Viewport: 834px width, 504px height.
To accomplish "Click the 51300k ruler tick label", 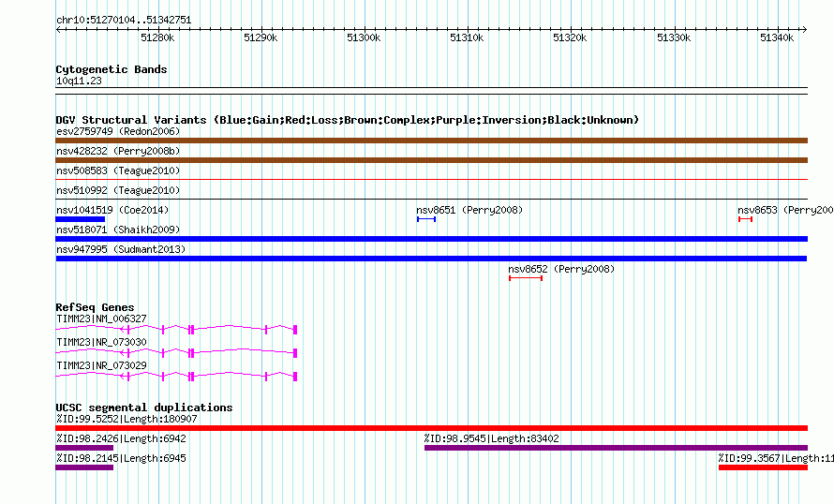I will point(364,37).
